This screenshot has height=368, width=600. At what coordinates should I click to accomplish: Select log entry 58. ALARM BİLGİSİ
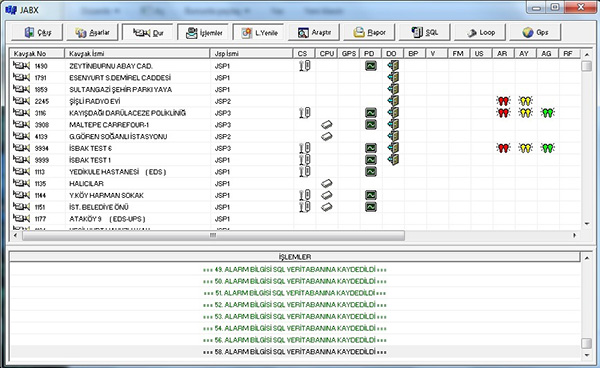pyautogui.click(x=295, y=352)
